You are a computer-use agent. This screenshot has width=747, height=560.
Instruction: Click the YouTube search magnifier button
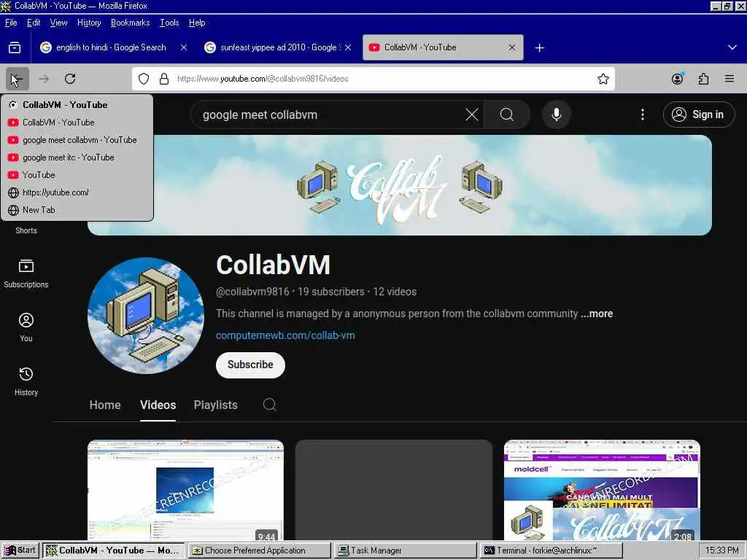click(x=507, y=114)
